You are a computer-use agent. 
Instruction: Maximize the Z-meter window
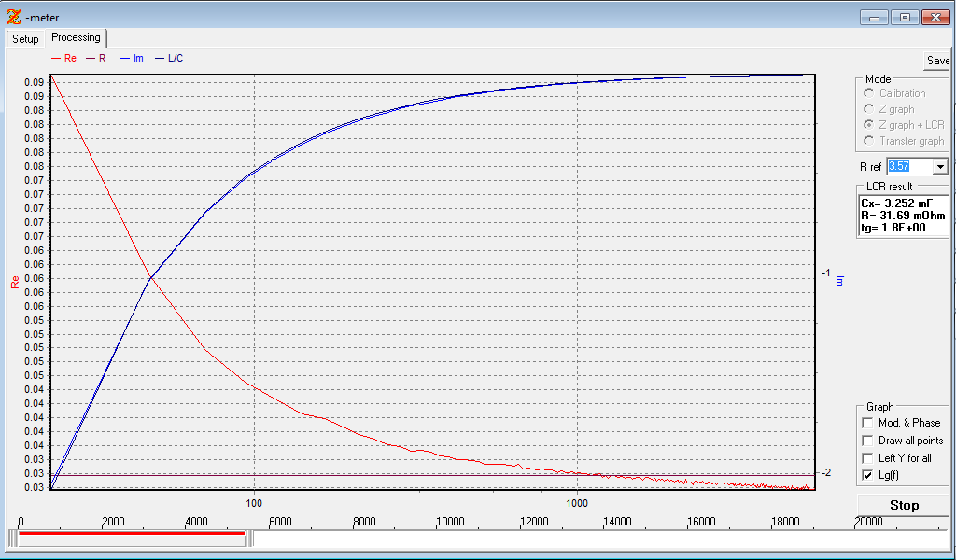point(905,18)
